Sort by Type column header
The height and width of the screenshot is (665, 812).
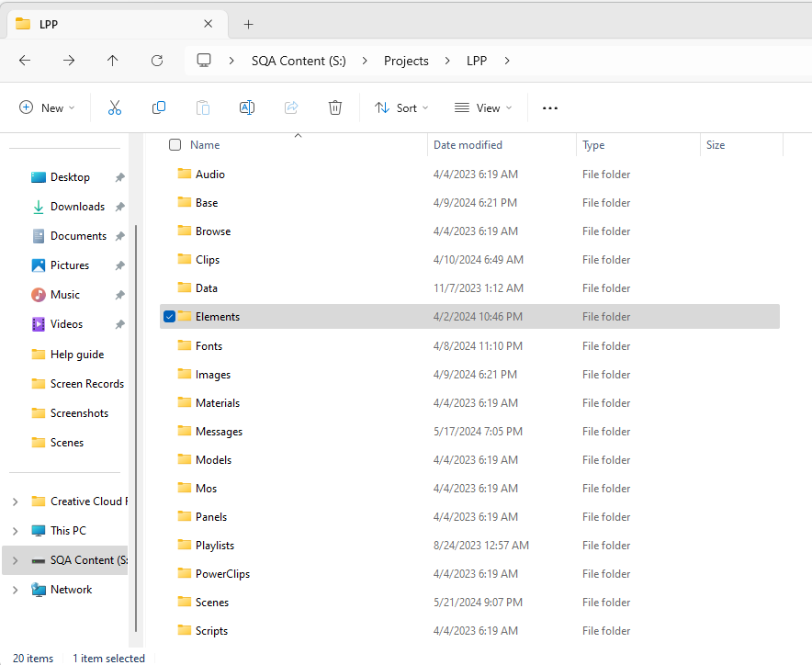593,145
